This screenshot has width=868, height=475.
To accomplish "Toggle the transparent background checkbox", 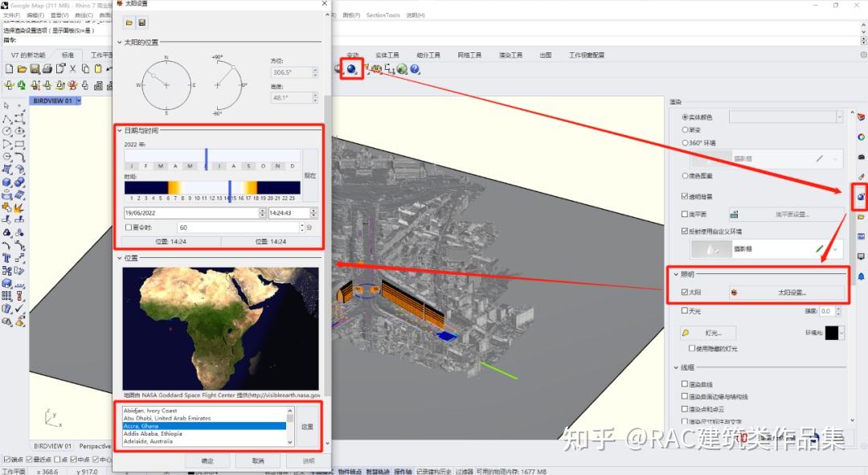I will (685, 196).
